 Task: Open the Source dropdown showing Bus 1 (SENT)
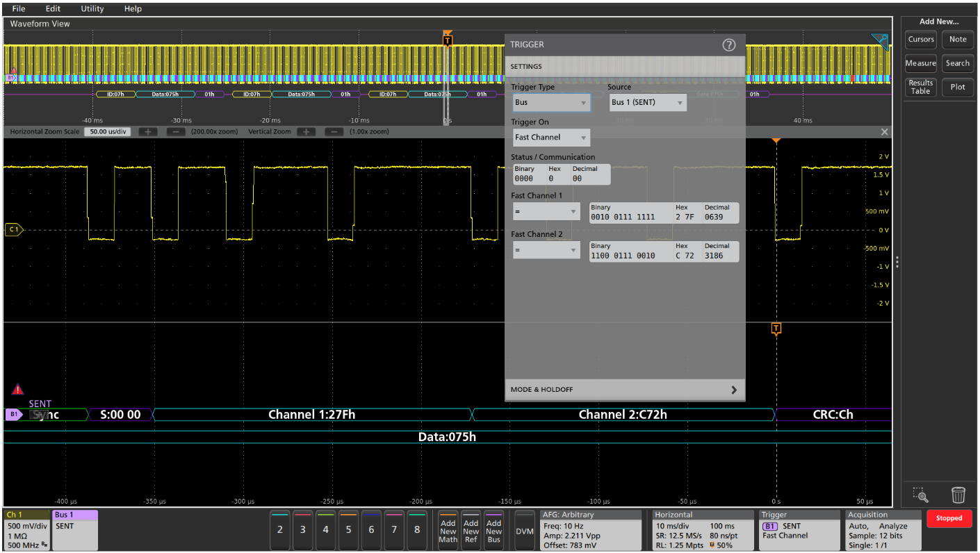648,102
